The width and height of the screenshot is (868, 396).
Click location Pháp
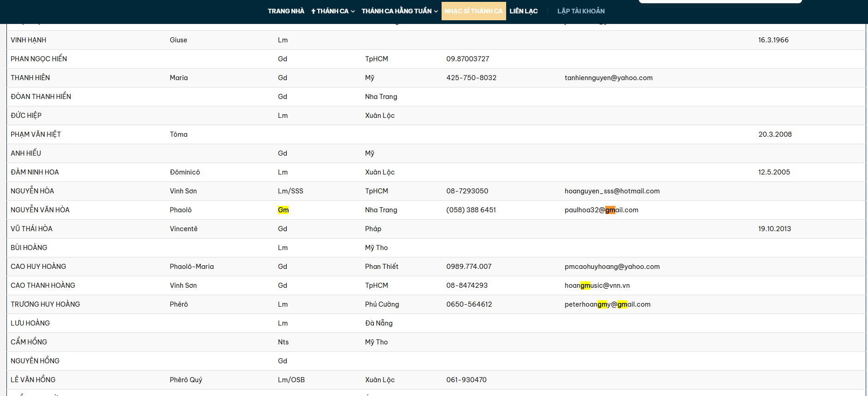coord(373,229)
